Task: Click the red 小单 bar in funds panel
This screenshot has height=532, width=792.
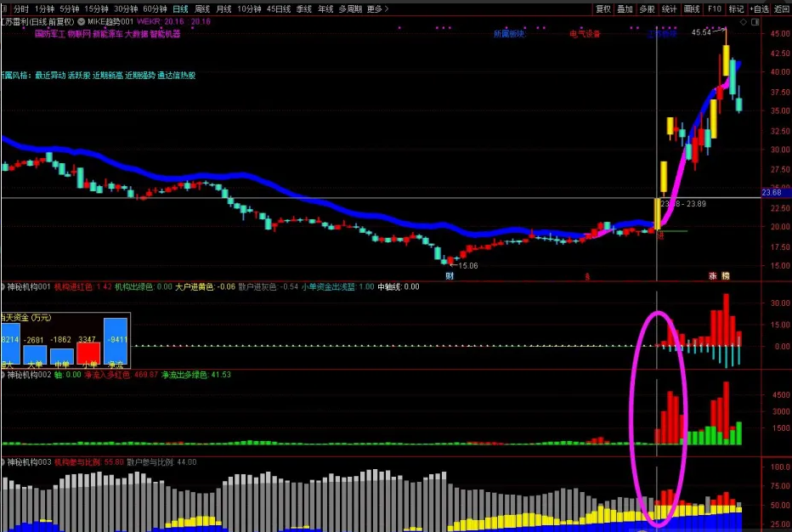Action: pyautogui.click(x=88, y=353)
